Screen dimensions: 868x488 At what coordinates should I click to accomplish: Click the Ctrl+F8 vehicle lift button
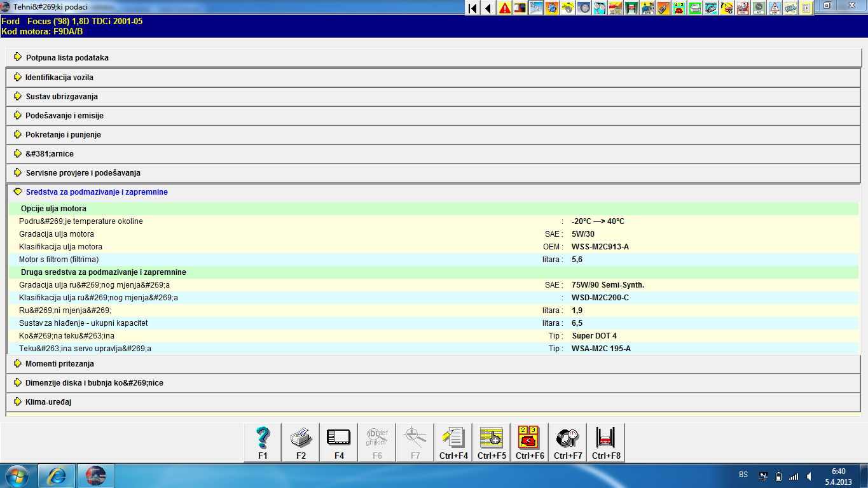606,443
